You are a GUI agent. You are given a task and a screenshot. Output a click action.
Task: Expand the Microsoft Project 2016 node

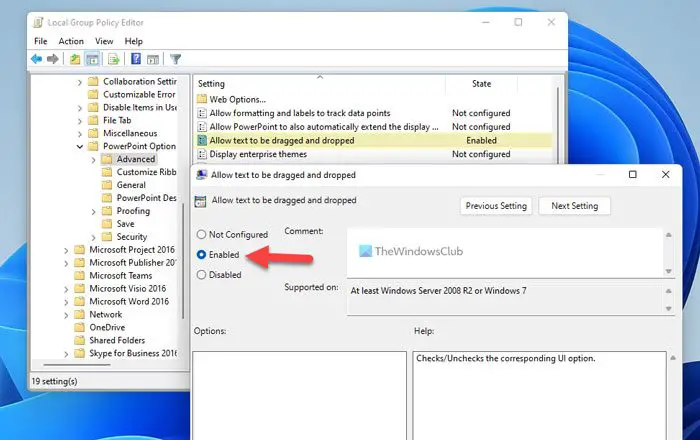click(66, 250)
